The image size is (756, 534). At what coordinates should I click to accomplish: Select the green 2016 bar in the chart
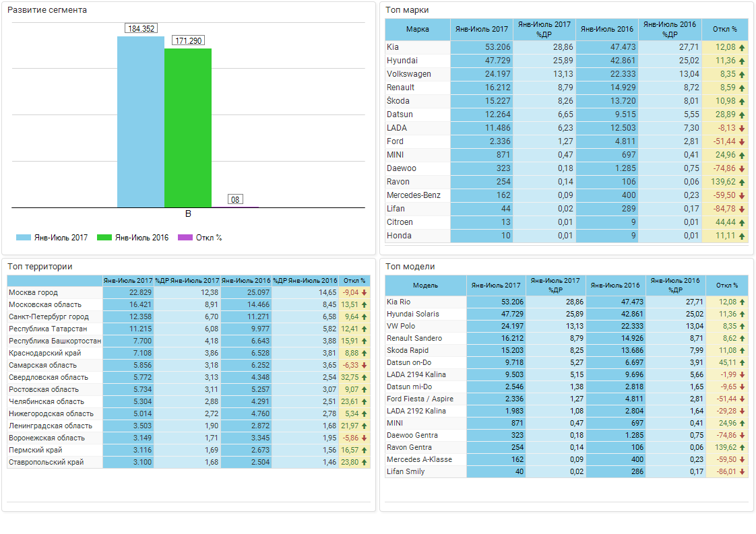[x=188, y=128]
